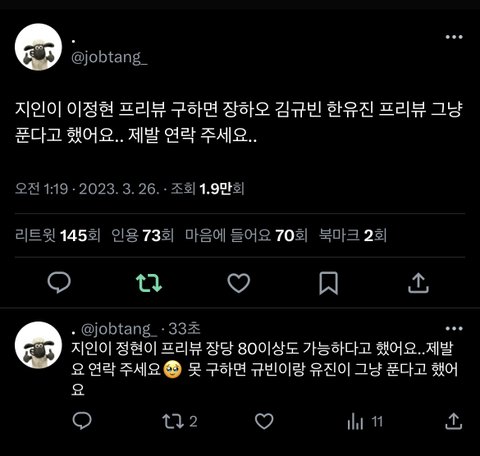Open the three-dot menu on the main tweet

coord(454,37)
